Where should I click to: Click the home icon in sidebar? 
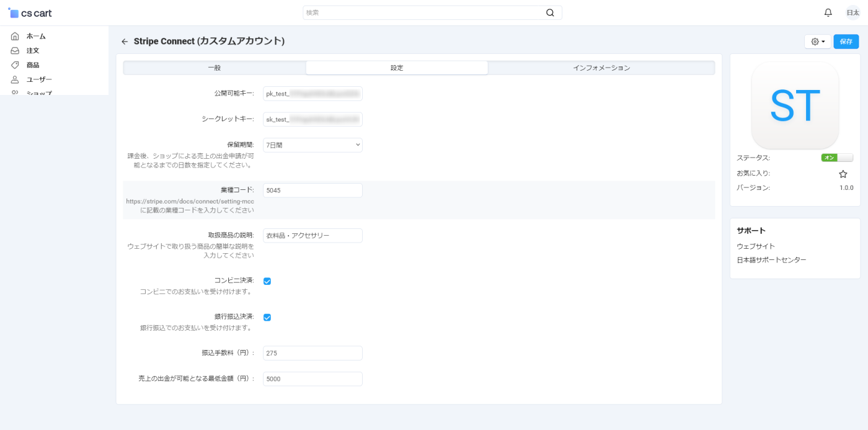click(x=15, y=36)
